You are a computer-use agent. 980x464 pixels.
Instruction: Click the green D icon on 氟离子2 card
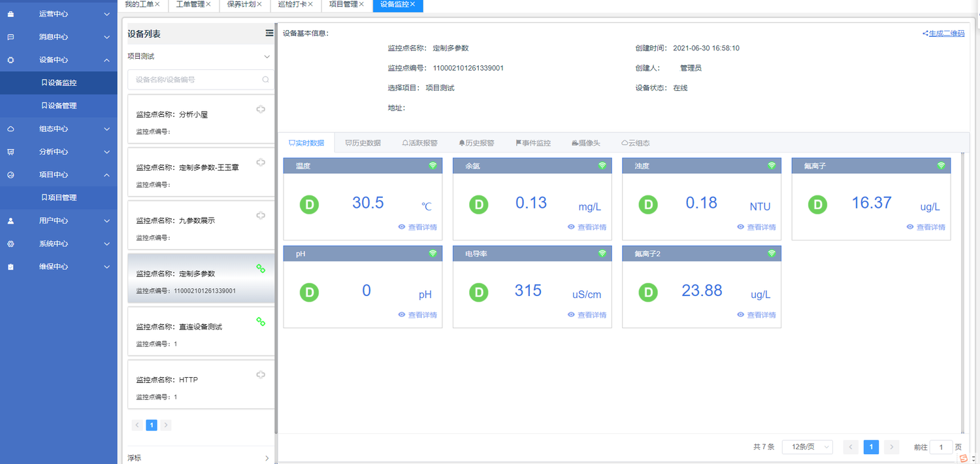coord(648,292)
